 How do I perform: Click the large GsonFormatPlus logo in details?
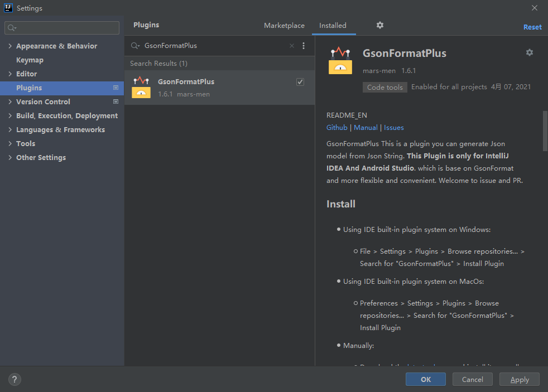click(x=340, y=61)
